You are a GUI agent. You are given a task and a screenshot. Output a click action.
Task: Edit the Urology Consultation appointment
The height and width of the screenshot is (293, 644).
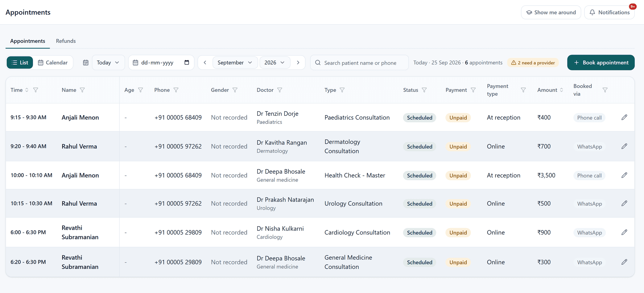pyautogui.click(x=624, y=203)
